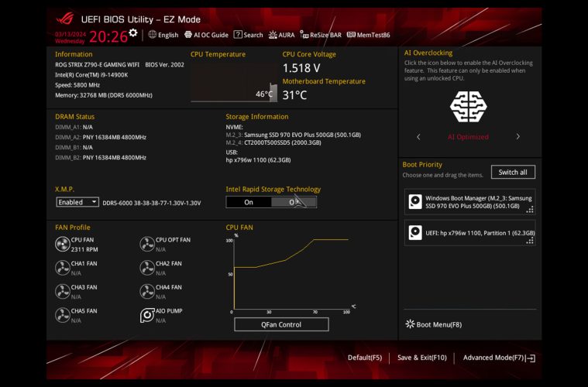Launch MemTest86
Screen dimensions: 588x387
[368, 35]
